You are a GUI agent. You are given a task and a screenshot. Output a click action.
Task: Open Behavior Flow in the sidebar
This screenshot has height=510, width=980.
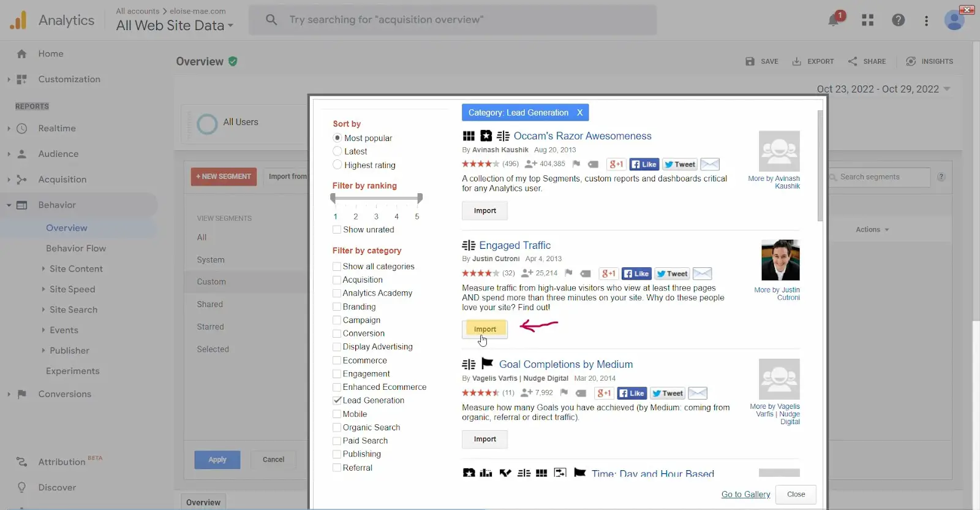pyautogui.click(x=76, y=248)
